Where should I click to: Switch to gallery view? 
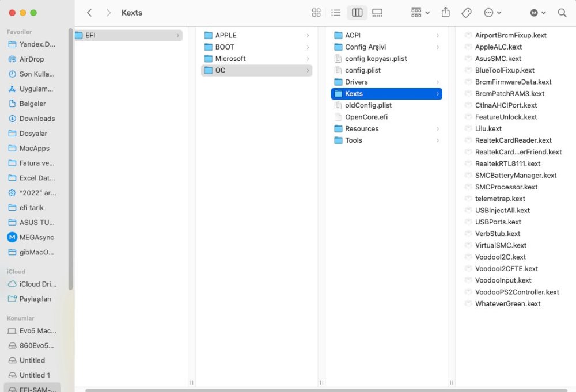coord(377,13)
